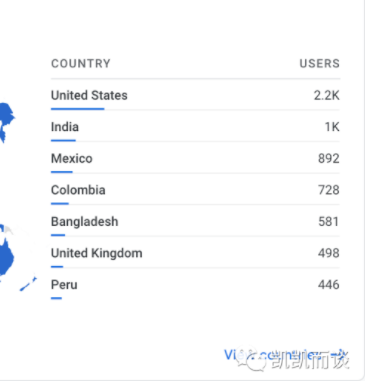Click the 892 users value

(x=329, y=159)
